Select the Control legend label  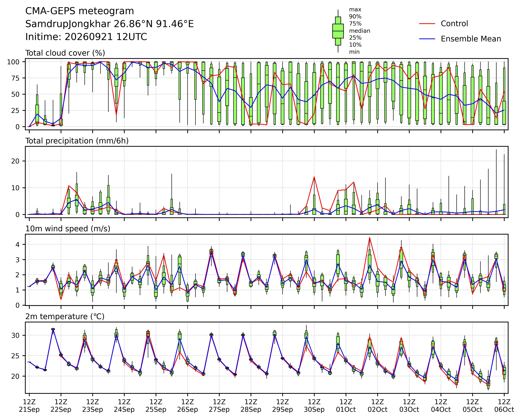(x=454, y=24)
